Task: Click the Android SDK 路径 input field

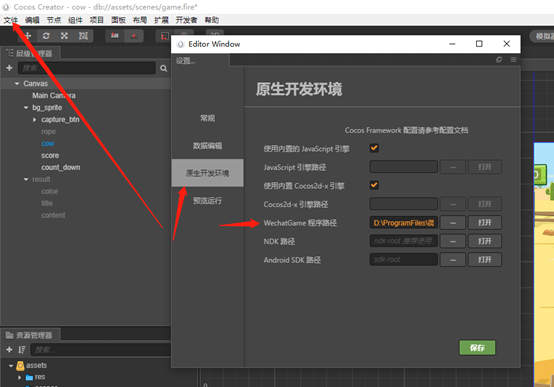Action: (403, 260)
